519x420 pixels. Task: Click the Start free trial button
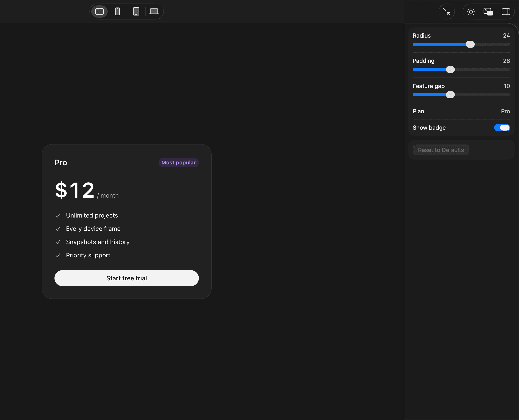point(127,278)
